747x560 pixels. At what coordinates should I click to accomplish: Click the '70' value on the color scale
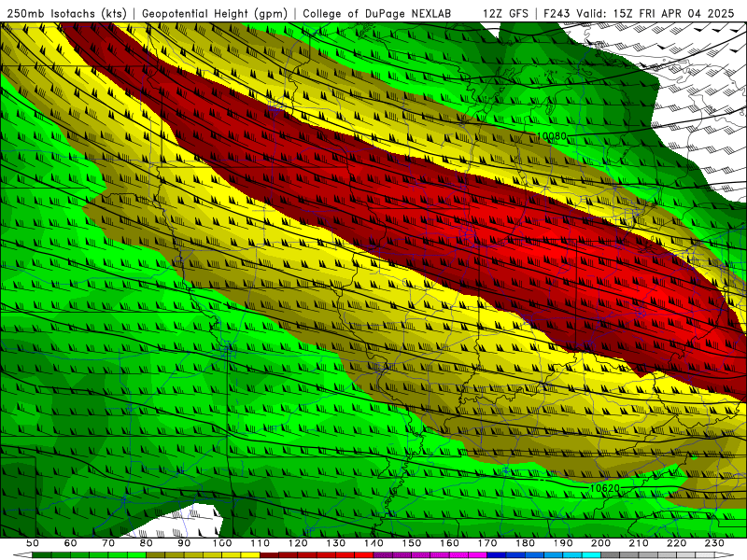point(108,543)
